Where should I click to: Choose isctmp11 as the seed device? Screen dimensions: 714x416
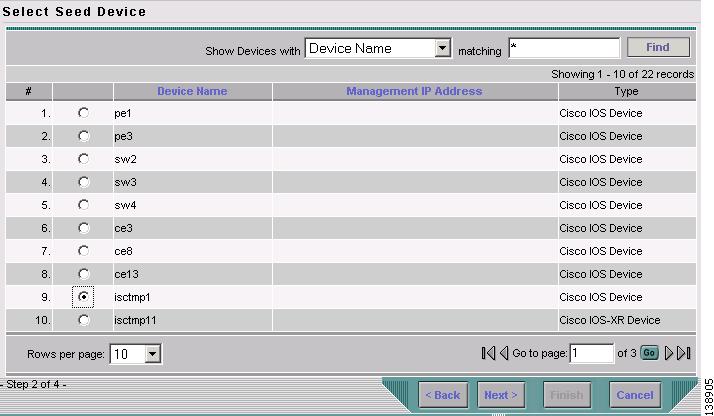coord(83,320)
